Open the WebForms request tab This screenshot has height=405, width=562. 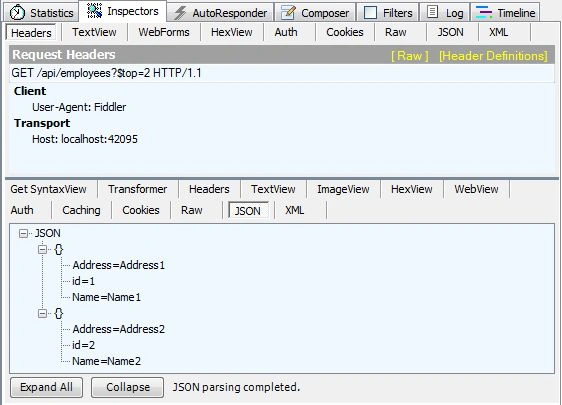coord(164,32)
